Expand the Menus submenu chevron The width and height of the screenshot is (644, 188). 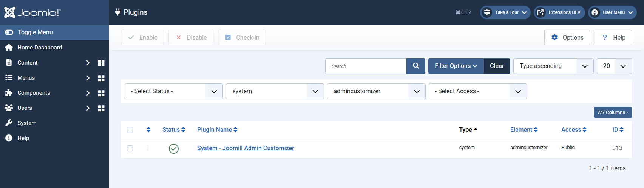coord(88,78)
